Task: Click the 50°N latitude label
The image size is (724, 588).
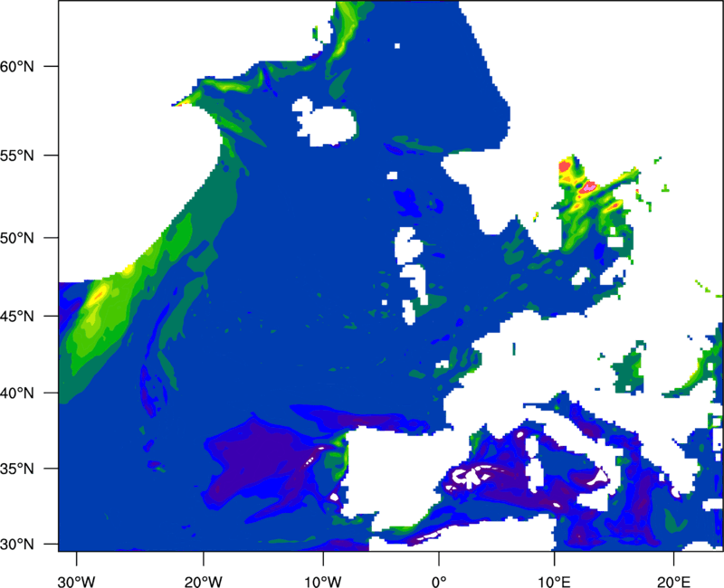Action: coord(17,238)
